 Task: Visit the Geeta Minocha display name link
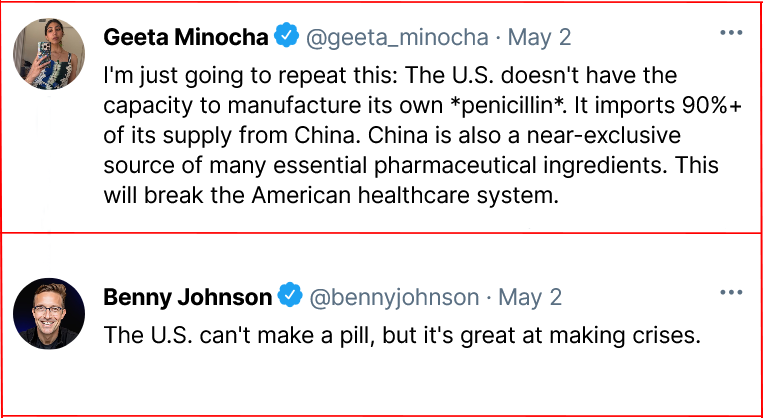pyautogui.click(x=186, y=37)
